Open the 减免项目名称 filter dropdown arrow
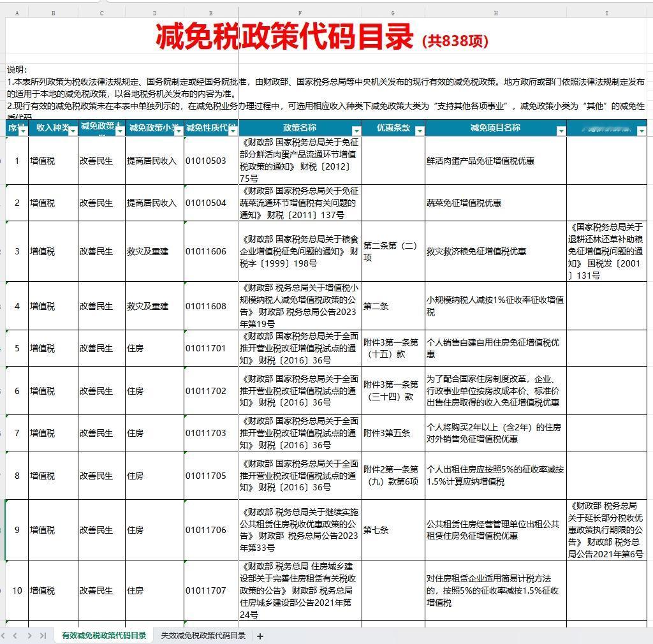The height and width of the screenshot is (644, 653). pos(561,131)
